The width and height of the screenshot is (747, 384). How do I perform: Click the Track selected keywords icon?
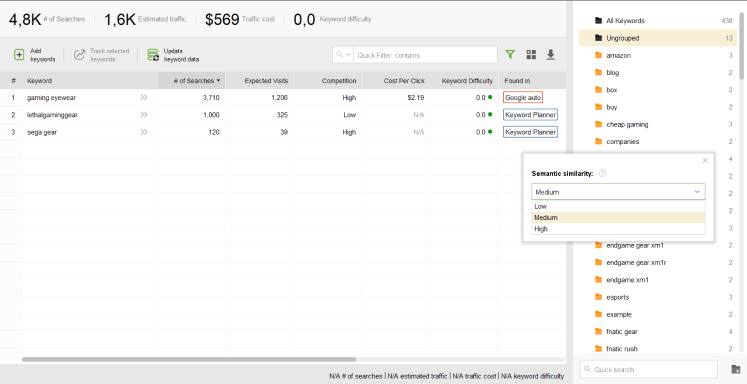click(79, 55)
